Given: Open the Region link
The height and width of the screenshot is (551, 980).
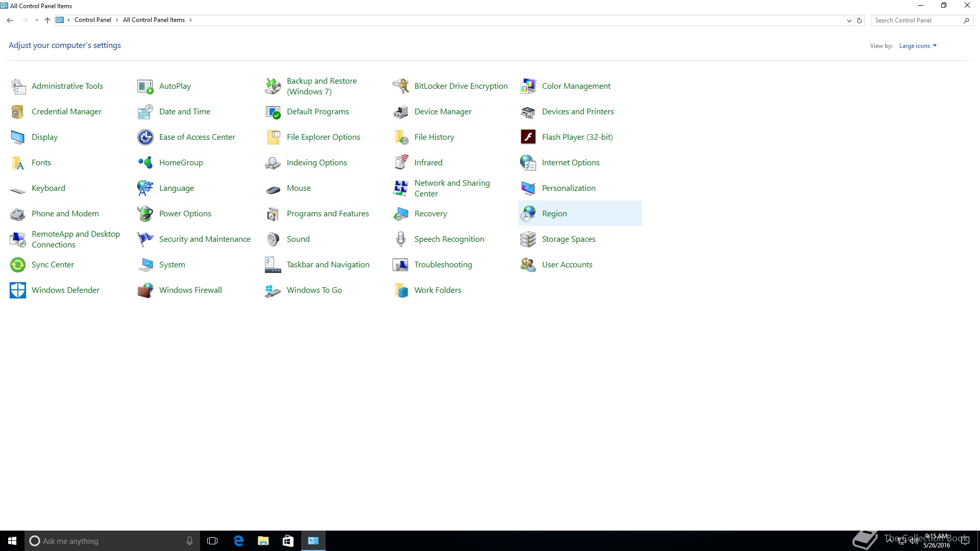Looking at the screenshot, I should tap(554, 214).
